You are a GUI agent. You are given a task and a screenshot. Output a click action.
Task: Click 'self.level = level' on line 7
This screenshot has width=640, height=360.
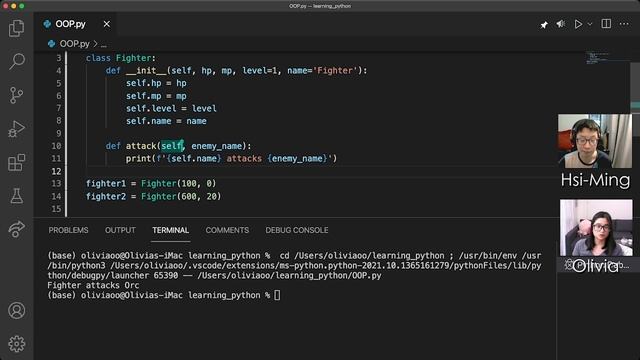[x=171, y=109]
